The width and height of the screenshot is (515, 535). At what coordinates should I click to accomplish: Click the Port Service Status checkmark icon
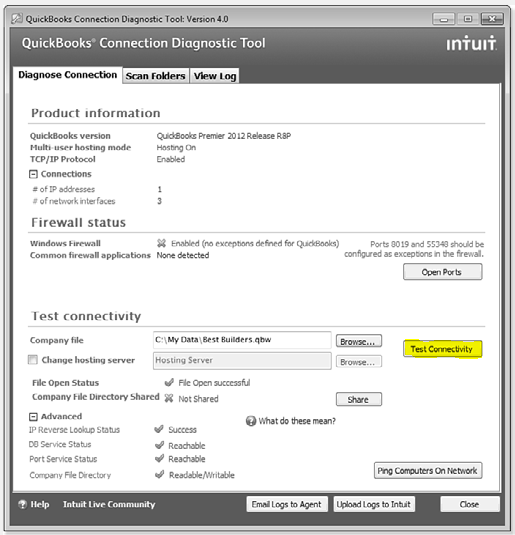[159, 459]
